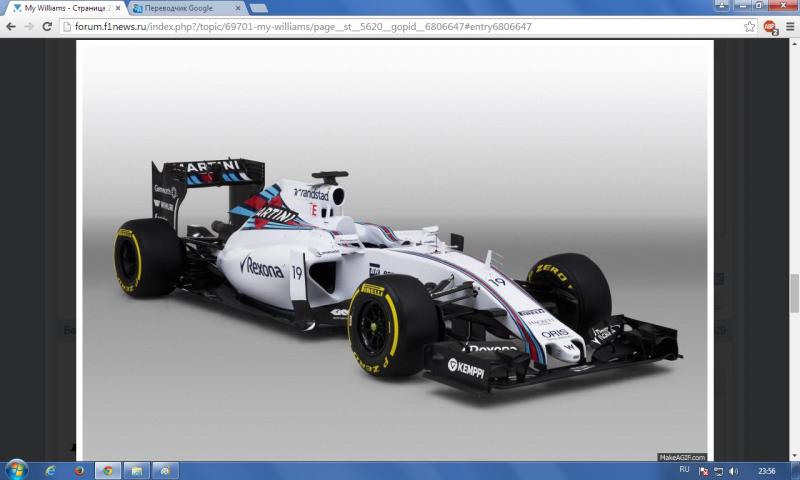
Task: Open the Chrome hamburger menu
Action: click(790, 27)
